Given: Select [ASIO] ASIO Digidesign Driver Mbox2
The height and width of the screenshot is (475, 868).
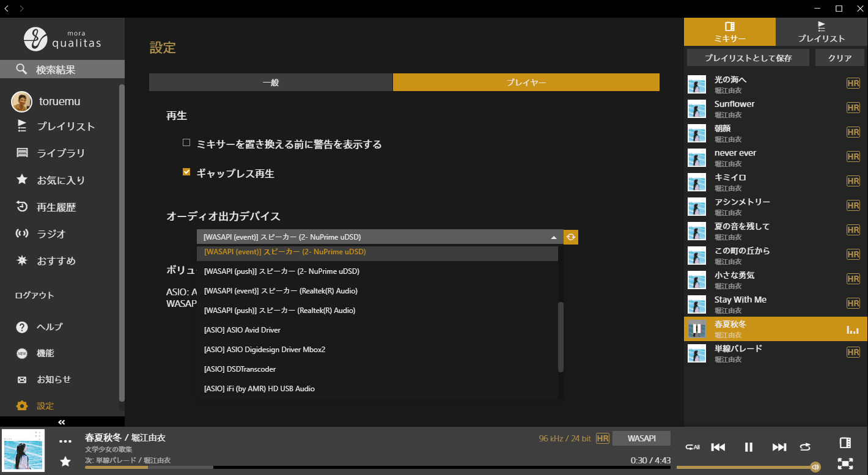Looking at the screenshot, I should 377,350.
